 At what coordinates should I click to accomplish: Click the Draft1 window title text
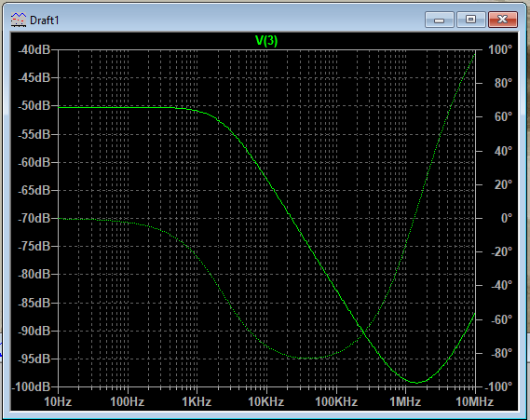(x=45, y=20)
